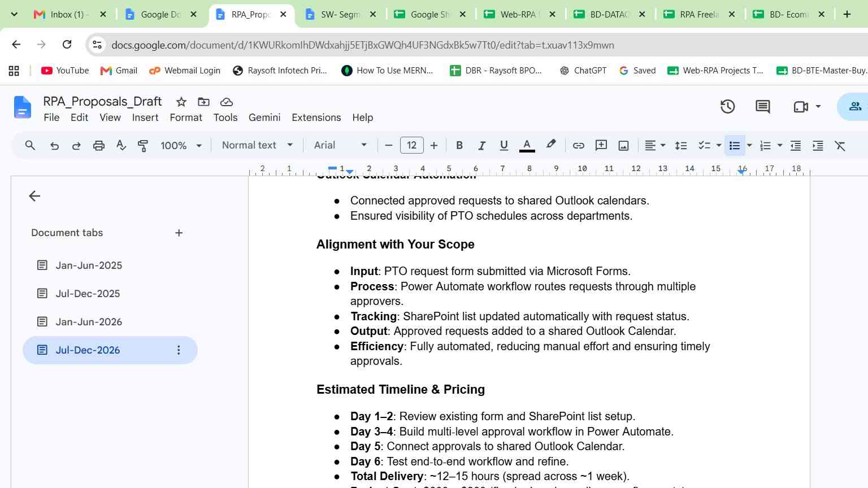The height and width of the screenshot is (488, 868).
Task: Collapse the document tabs sidebar arrow
Action: 34,196
